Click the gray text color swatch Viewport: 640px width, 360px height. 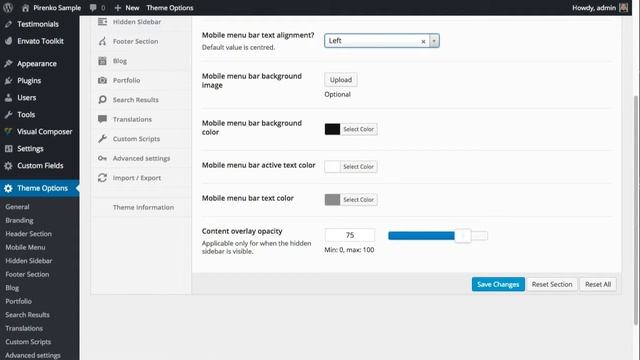pyautogui.click(x=332, y=200)
